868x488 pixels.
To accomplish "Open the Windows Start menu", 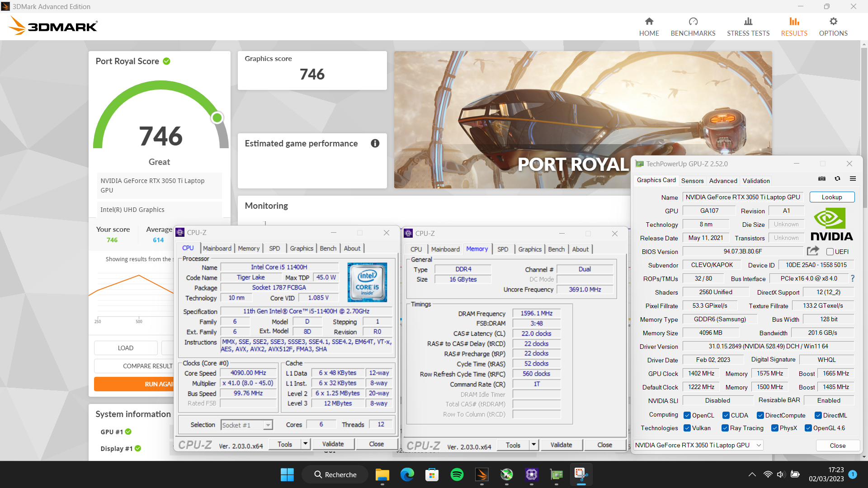I will 287,474.
